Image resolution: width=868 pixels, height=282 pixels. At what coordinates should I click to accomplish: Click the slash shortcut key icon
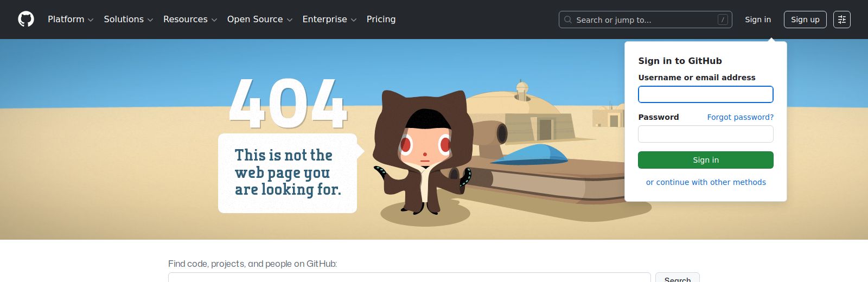coord(723,20)
